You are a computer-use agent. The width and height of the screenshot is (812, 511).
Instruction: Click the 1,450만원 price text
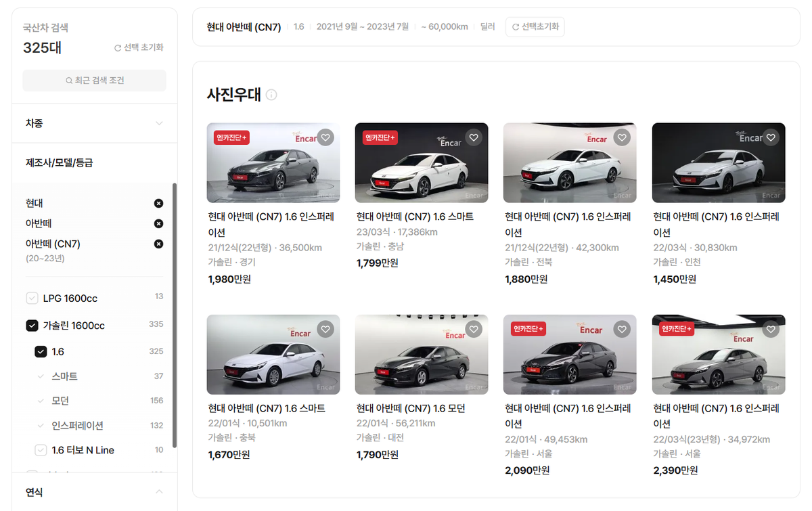click(x=675, y=279)
